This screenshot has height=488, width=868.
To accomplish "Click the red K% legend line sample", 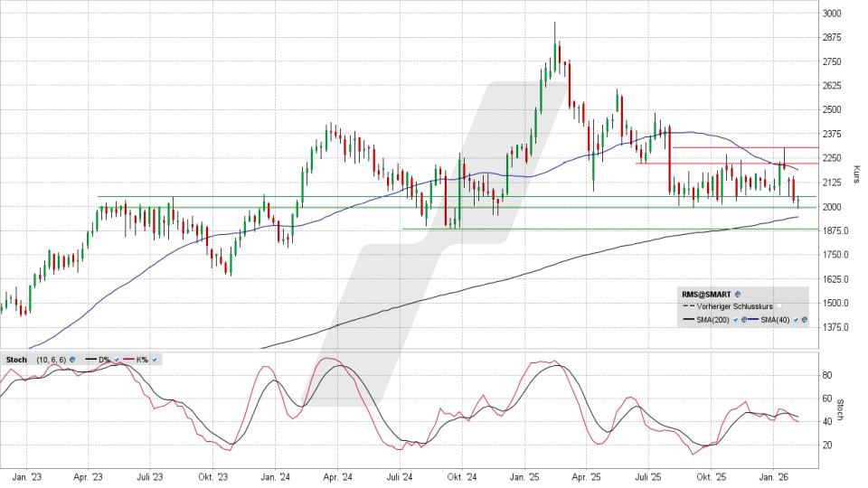I will point(130,361).
